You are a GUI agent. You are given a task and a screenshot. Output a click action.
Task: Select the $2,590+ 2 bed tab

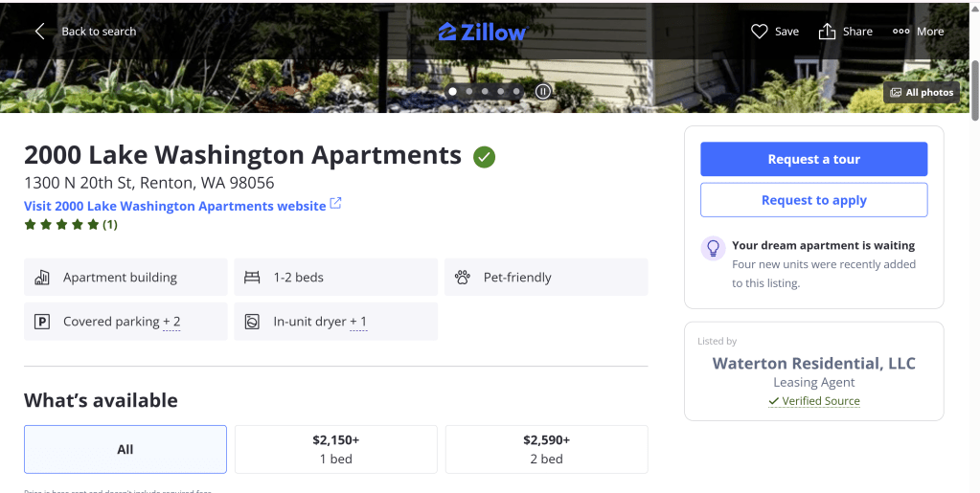(546, 450)
